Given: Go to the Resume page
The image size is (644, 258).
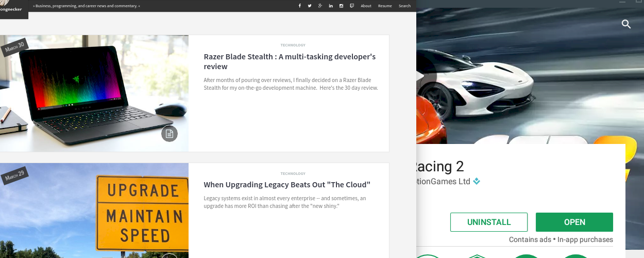Looking at the screenshot, I should [385, 6].
